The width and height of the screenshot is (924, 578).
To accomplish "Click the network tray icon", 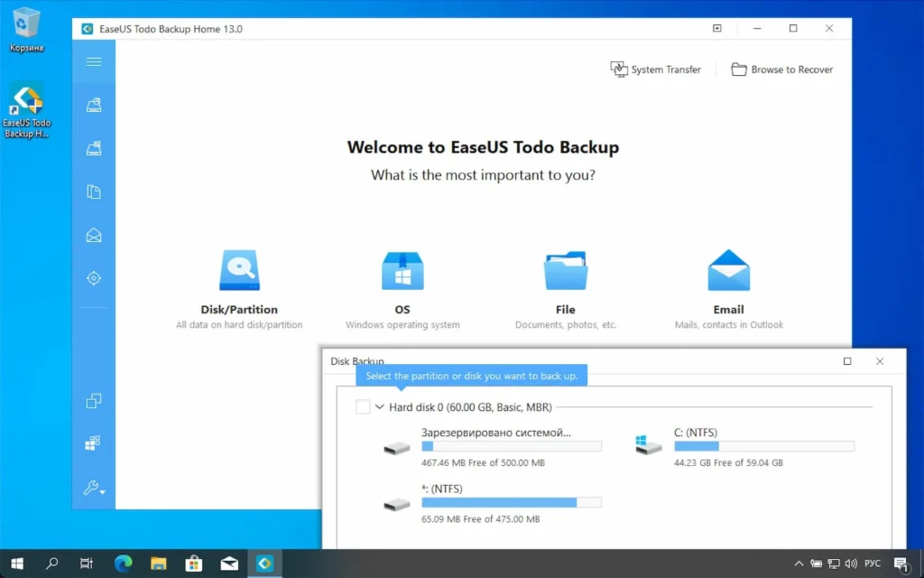I will pyautogui.click(x=833, y=564).
